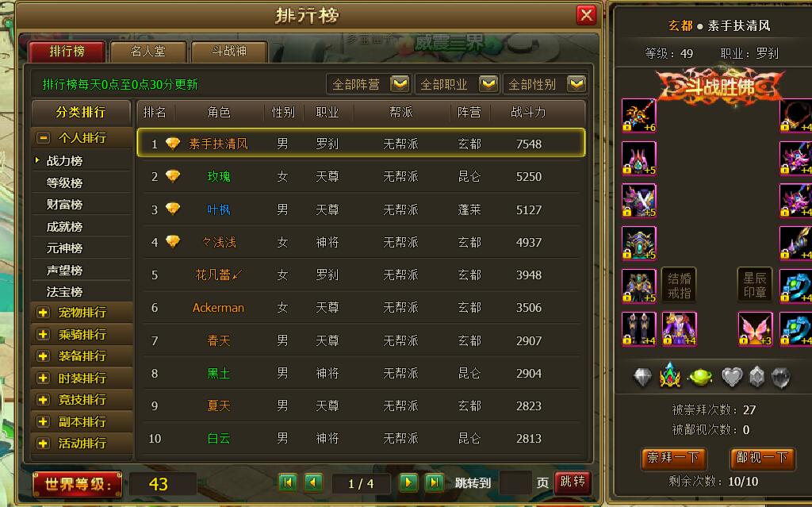812x507 pixels.
Task: Switch to the 名人堂 tab
Action: tap(148, 52)
